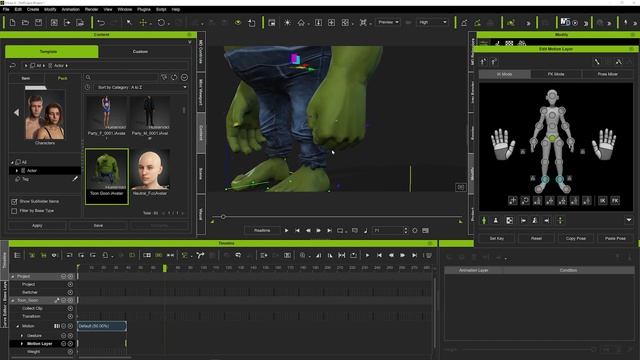Click the Save Project disk icon
The height and width of the screenshot is (360, 640).
38,22
